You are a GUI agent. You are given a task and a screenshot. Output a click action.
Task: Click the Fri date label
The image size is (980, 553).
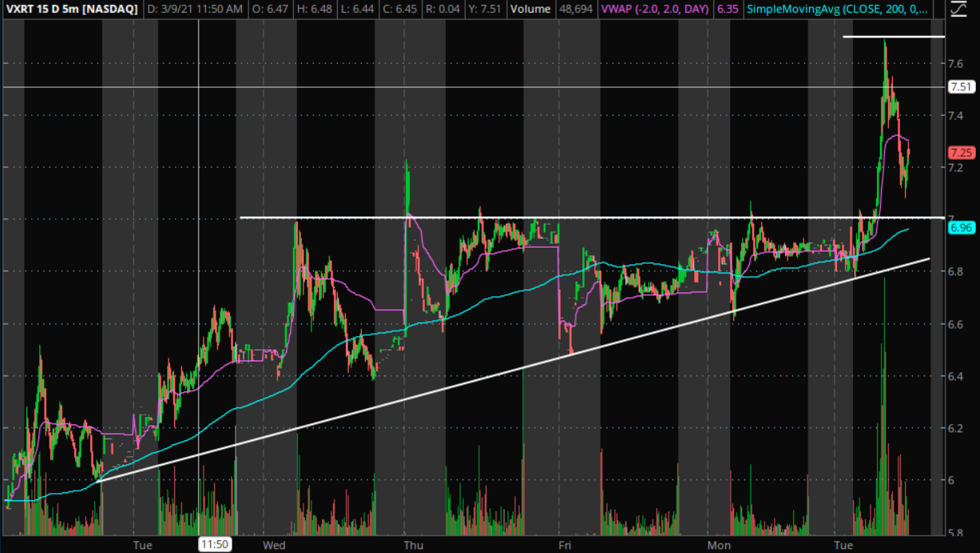[x=564, y=545]
